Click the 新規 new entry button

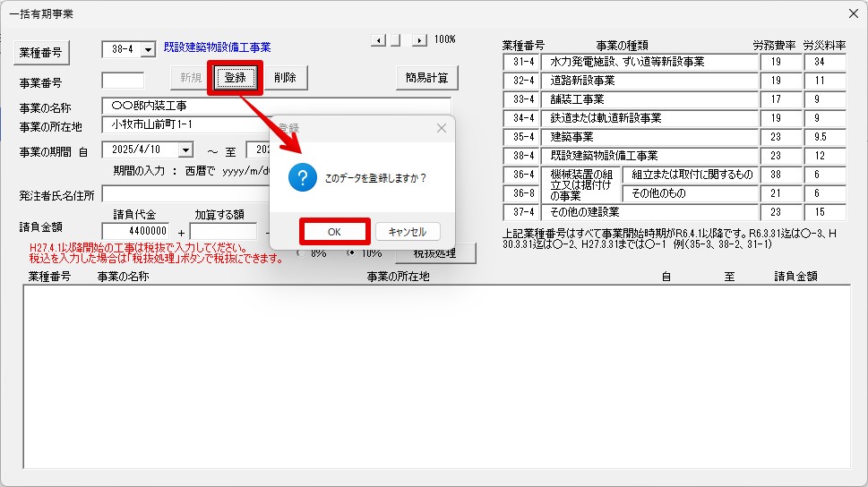191,78
